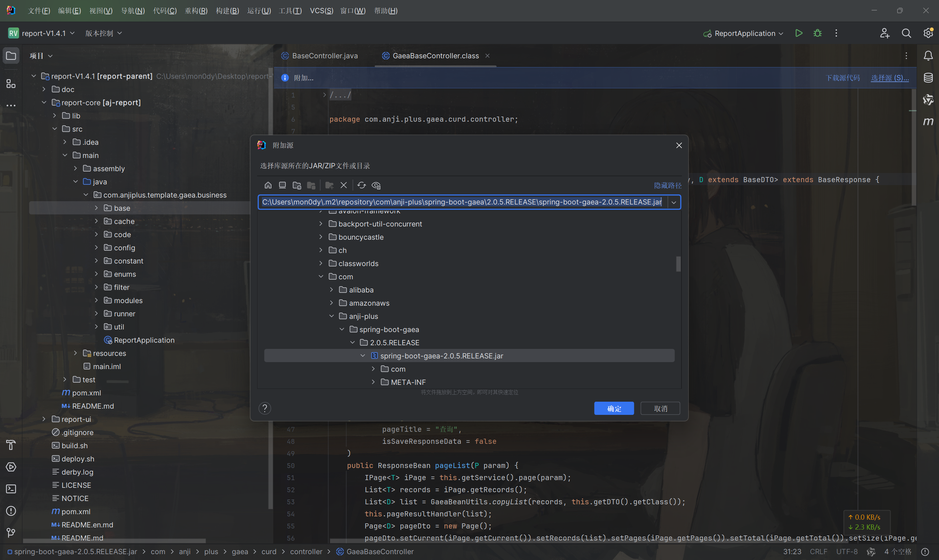Click the 下载源代码 link
Image resolution: width=939 pixels, height=560 pixels.
coord(843,78)
